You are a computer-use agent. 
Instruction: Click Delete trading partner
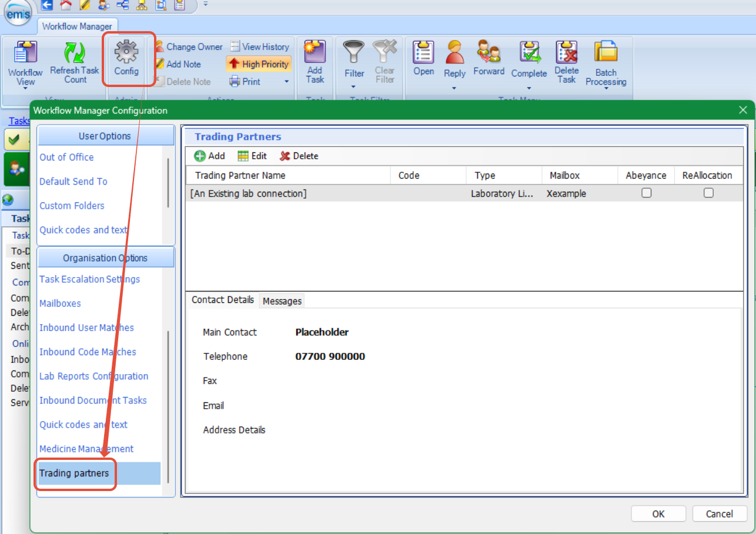coord(299,156)
